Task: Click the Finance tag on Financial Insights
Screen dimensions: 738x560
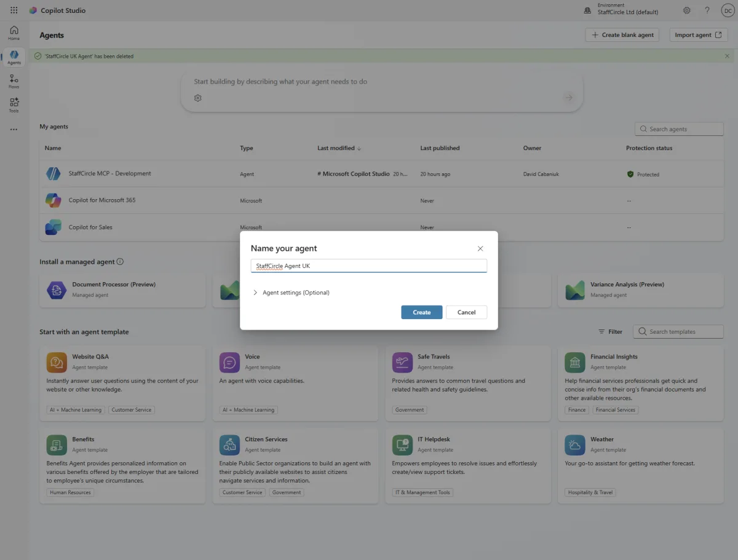Action: click(x=577, y=410)
